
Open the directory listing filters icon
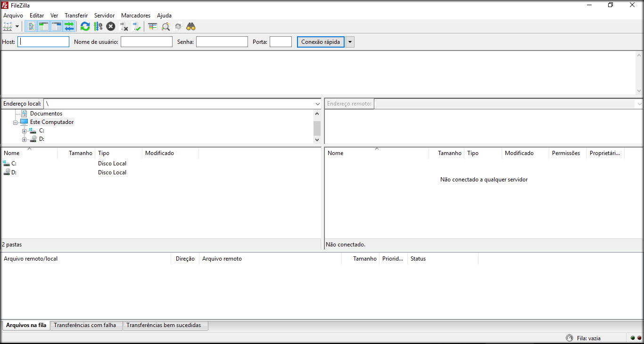[153, 26]
